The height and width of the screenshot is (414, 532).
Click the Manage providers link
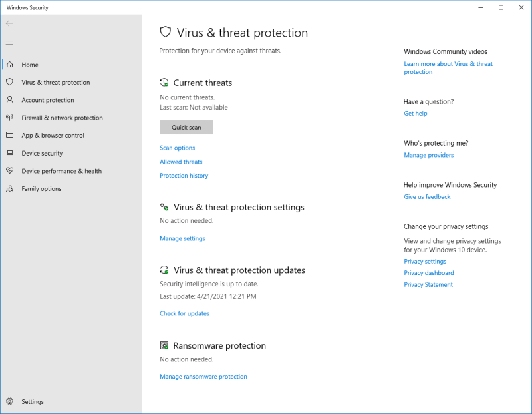coord(429,155)
